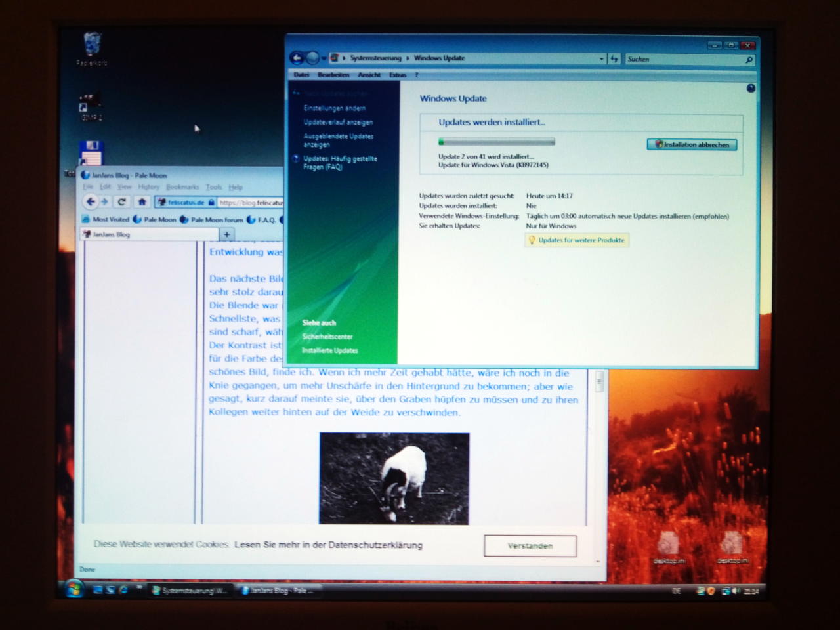Screen dimensions: 840x630
Task: Click the FAQ question mark icon
Action: coord(296,159)
